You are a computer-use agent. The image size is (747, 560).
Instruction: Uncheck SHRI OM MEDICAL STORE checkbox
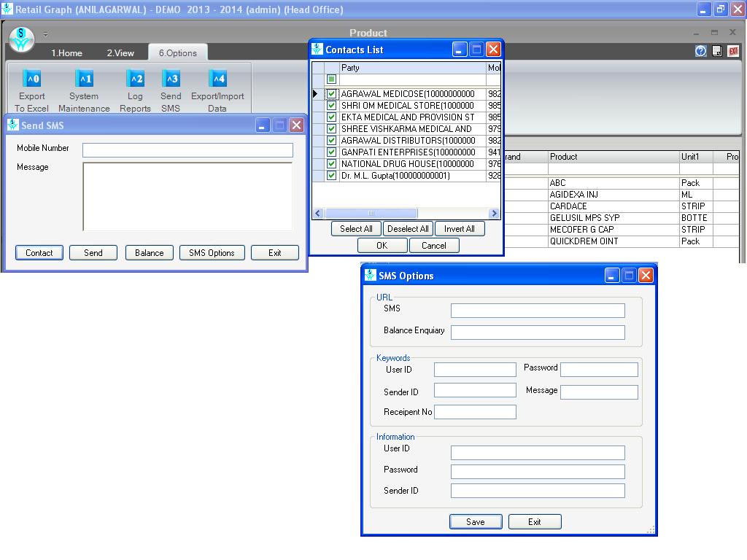(x=332, y=105)
